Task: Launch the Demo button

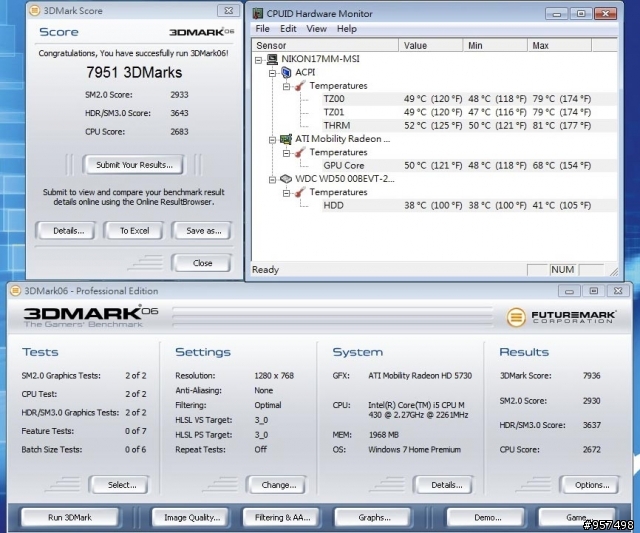Action: (486, 517)
